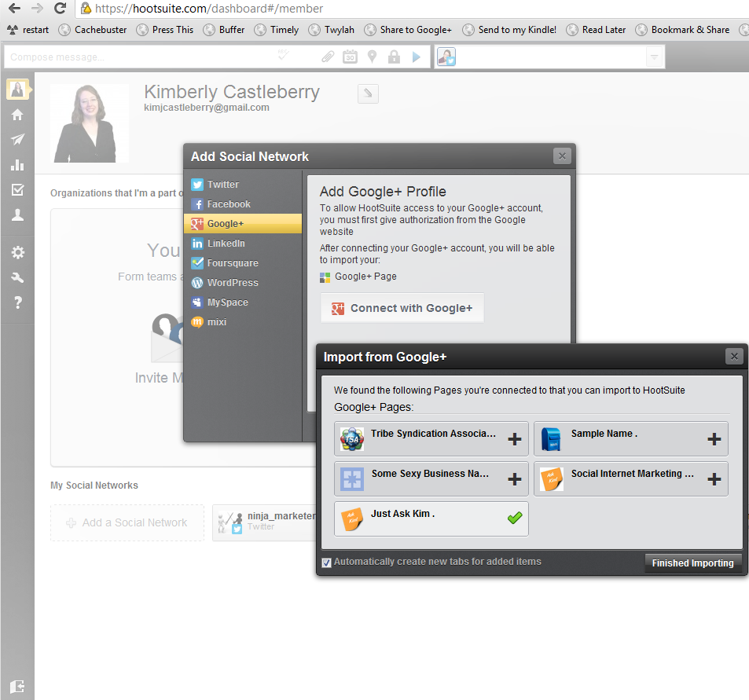749x700 pixels.
Task: Click Add a Social Network button
Action: (127, 523)
